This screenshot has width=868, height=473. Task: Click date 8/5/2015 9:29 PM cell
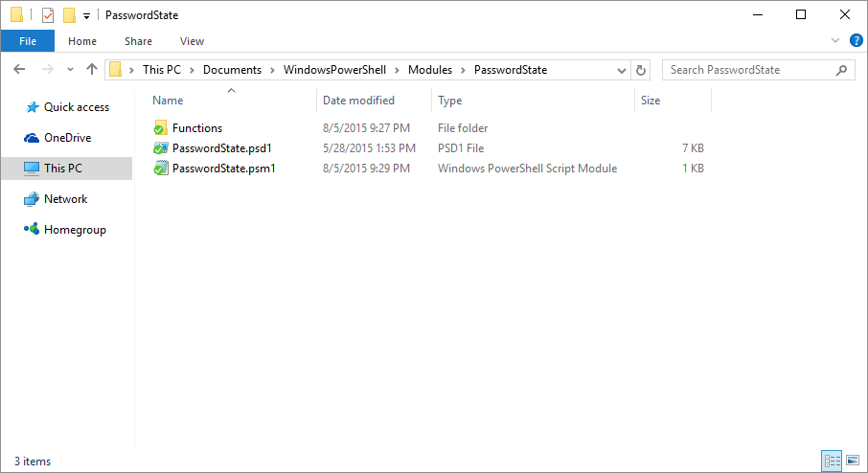[x=367, y=169]
